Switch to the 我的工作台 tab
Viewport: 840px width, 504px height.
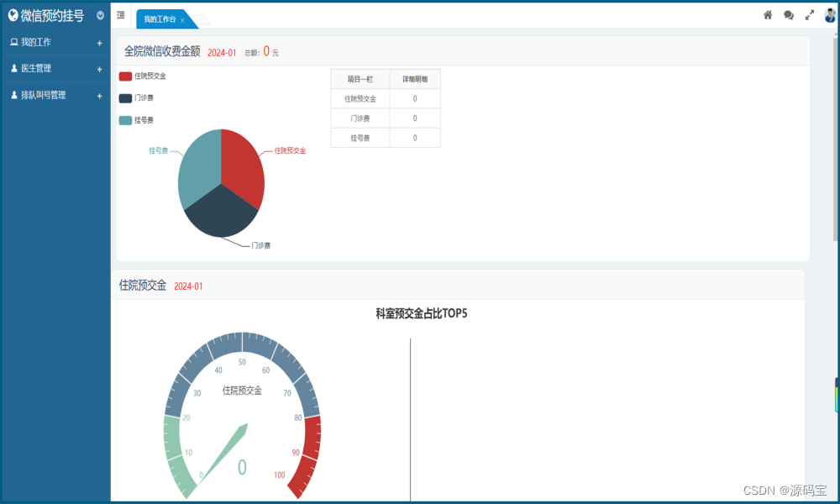pos(160,19)
